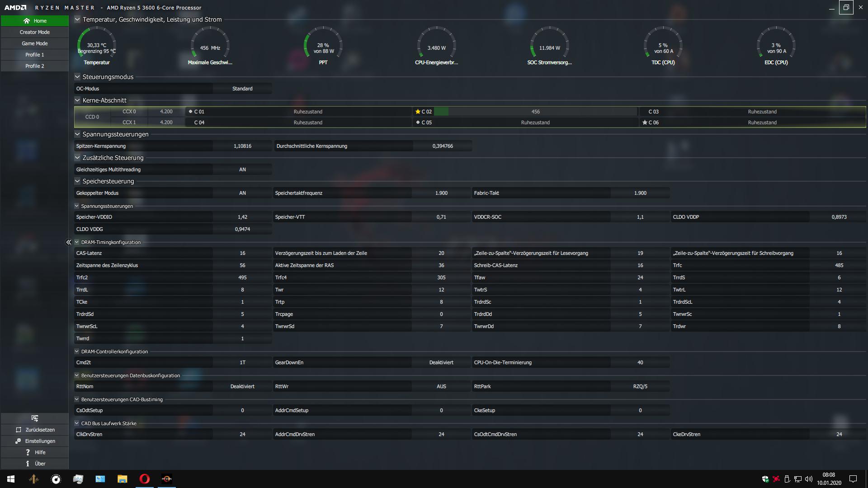Screen dimensions: 868x488
Task: Switch to Creator Mode
Action: (x=35, y=32)
